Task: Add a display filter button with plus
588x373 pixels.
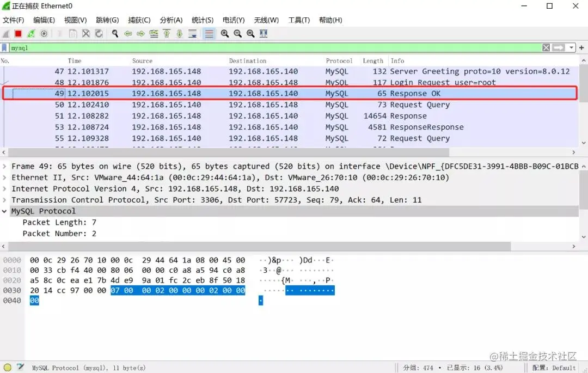Action: [581, 47]
